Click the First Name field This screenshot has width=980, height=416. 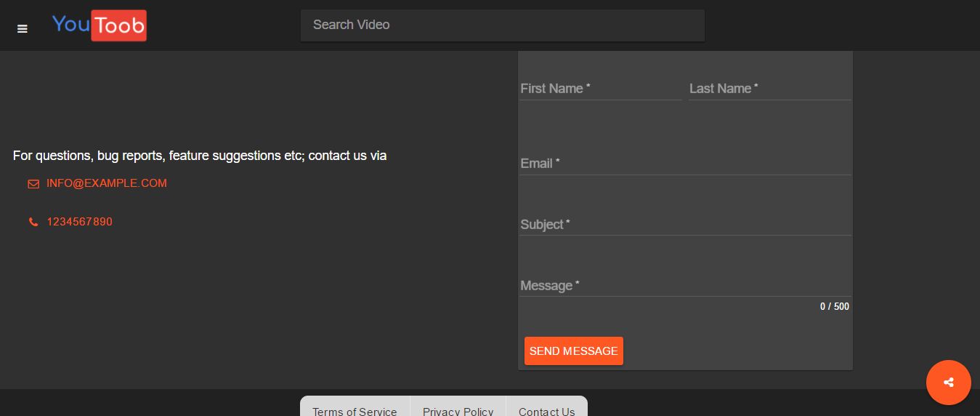tap(600, 89)
